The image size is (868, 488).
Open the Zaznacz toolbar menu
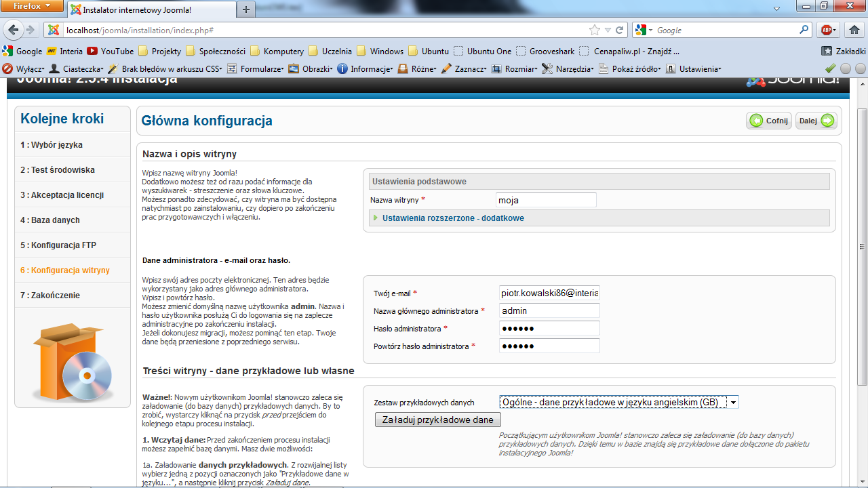[464, 68]
